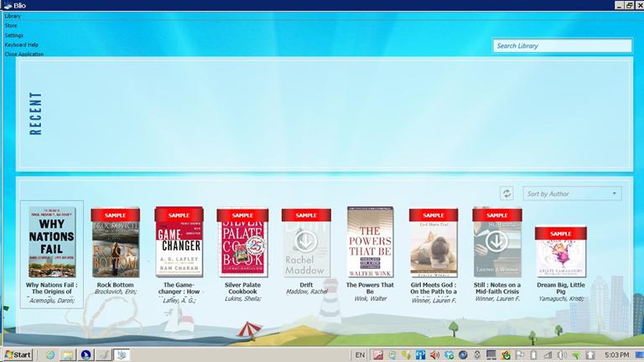Click download arrow on Still book

(496, 241)
